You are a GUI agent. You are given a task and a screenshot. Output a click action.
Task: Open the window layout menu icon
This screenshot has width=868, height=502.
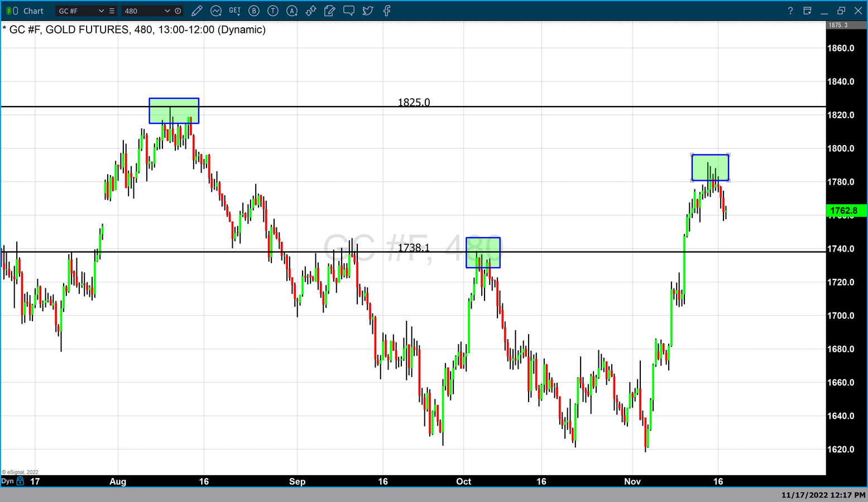(807, 11)
